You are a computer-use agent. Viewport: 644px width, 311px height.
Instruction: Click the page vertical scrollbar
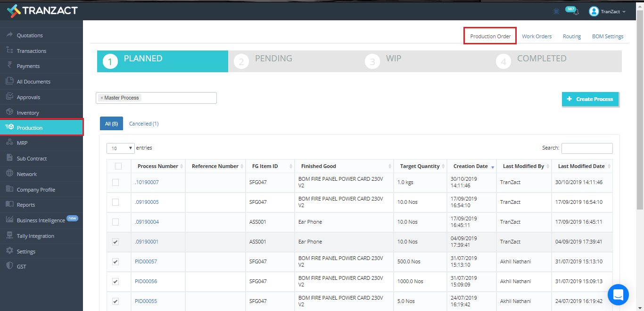click(640, 109)
